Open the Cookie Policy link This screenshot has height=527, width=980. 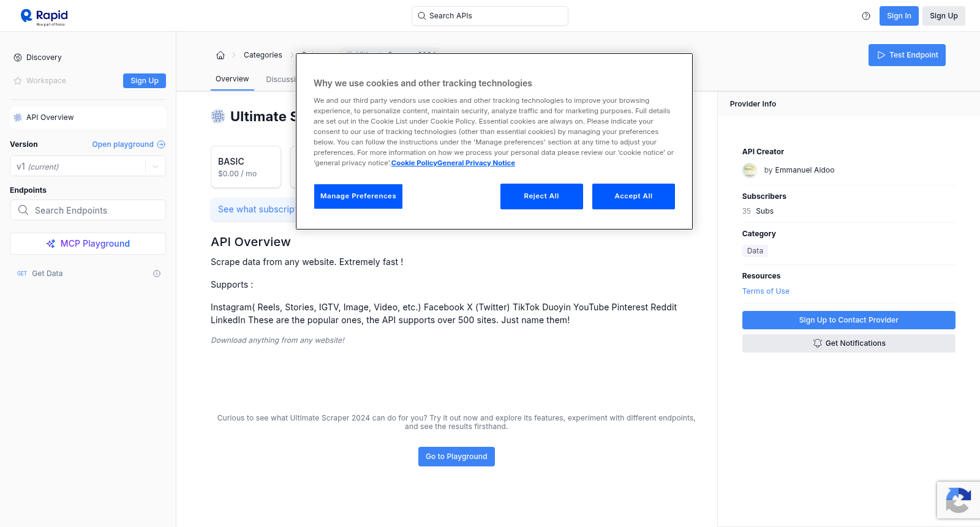[414, 163]
